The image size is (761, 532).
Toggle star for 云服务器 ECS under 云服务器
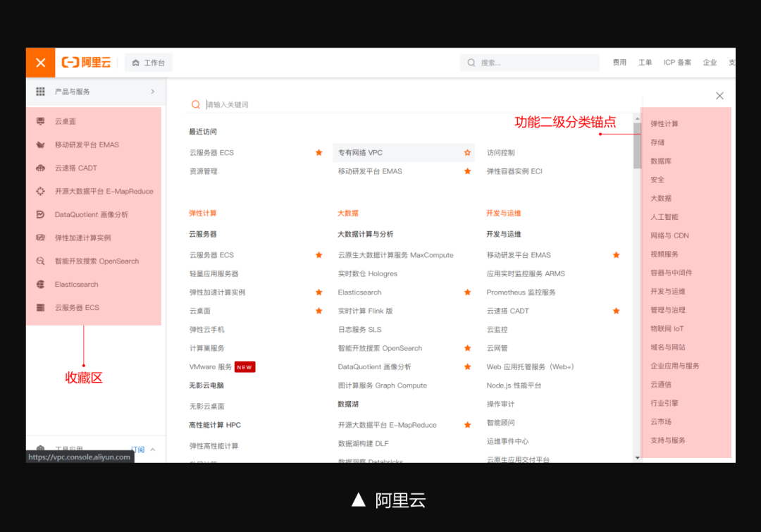(319, 255)
